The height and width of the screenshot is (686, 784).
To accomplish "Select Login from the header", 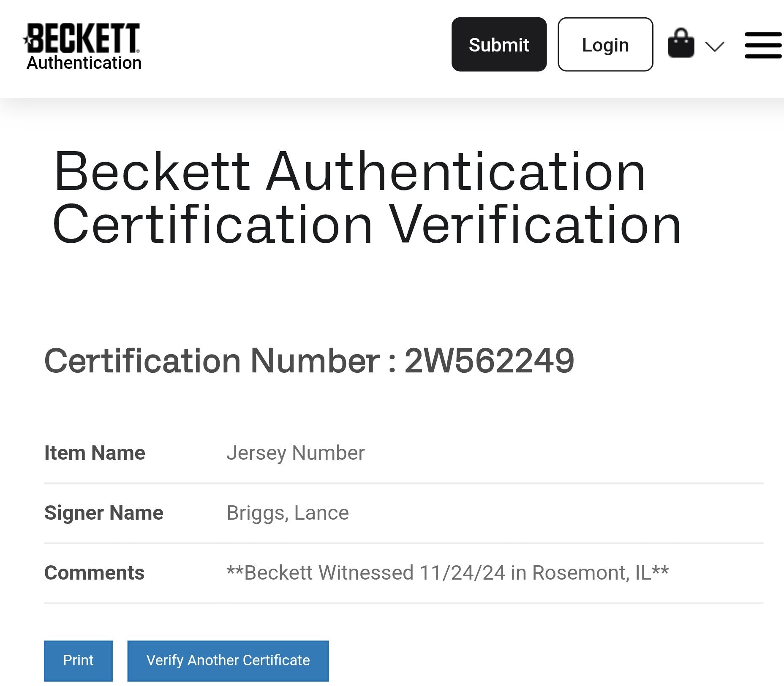I will coord(605,45).
